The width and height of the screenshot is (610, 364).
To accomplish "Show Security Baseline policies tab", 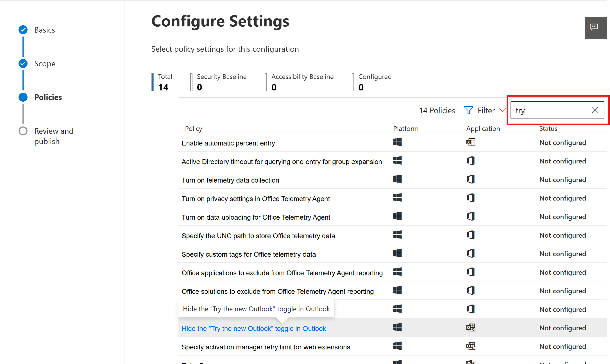I will click(x=221, y=82).
